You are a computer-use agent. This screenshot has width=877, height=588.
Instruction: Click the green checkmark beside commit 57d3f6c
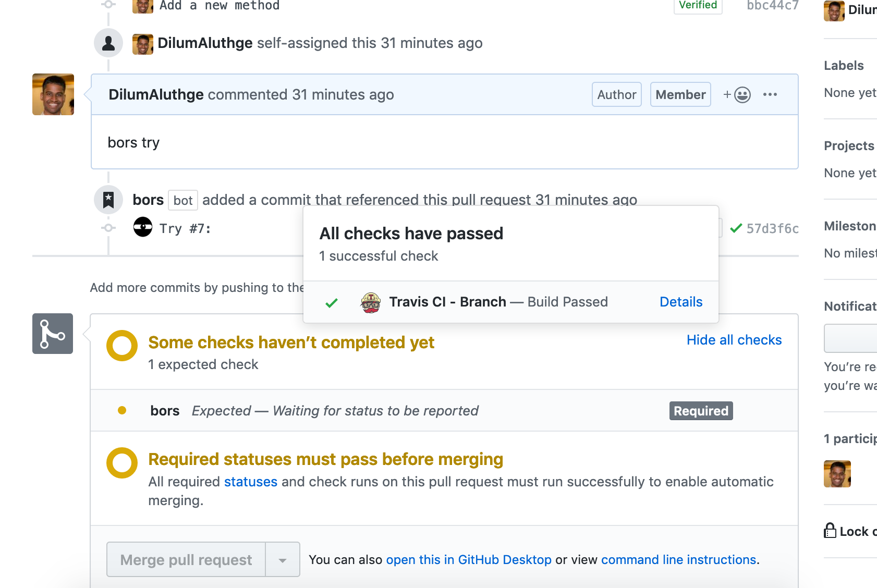point(736,228)
